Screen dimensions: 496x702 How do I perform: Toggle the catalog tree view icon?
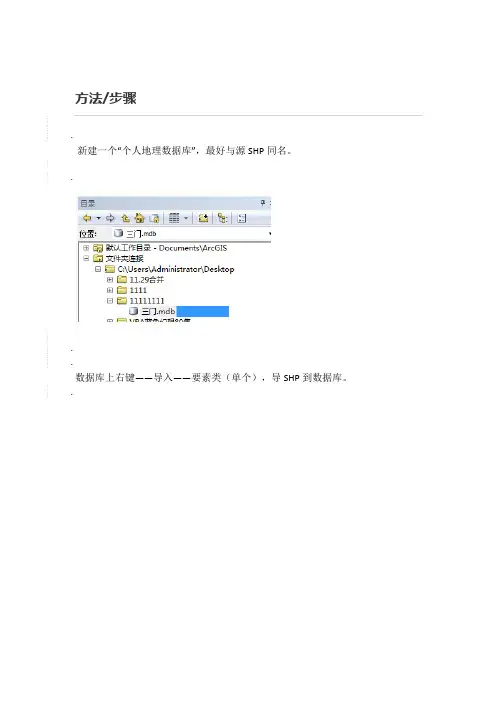click(222, 218)
